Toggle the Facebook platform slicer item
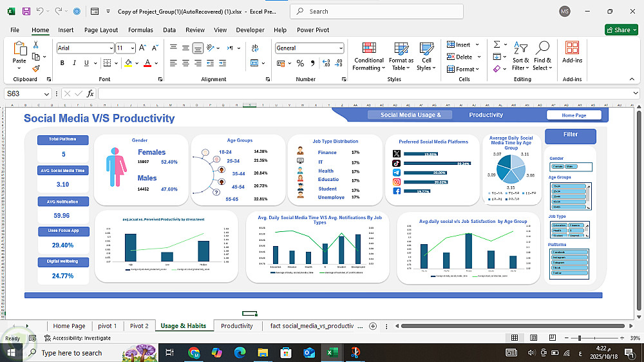Image resolution: width=644 pixels, height=362 pixels. point(569,252)
